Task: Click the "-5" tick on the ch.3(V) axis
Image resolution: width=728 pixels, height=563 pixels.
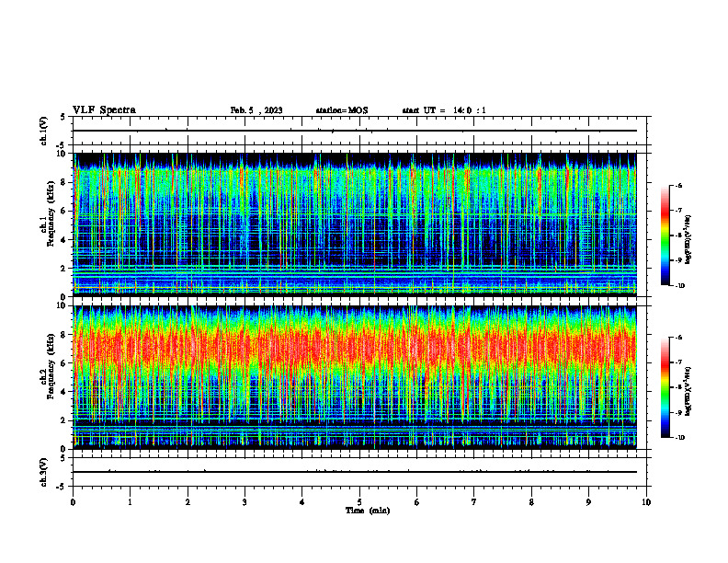Action: (x=61, y=487)
